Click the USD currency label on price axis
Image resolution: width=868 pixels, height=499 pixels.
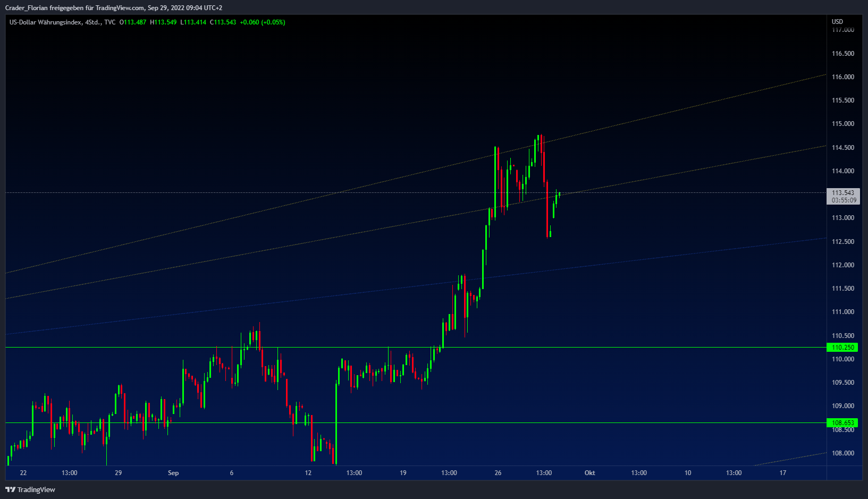click(x=837, y=22)
